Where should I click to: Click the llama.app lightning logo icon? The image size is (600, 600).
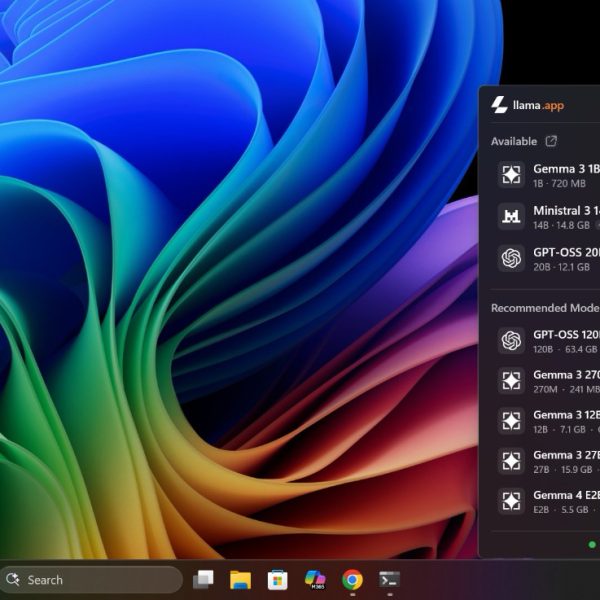[499, 105]
